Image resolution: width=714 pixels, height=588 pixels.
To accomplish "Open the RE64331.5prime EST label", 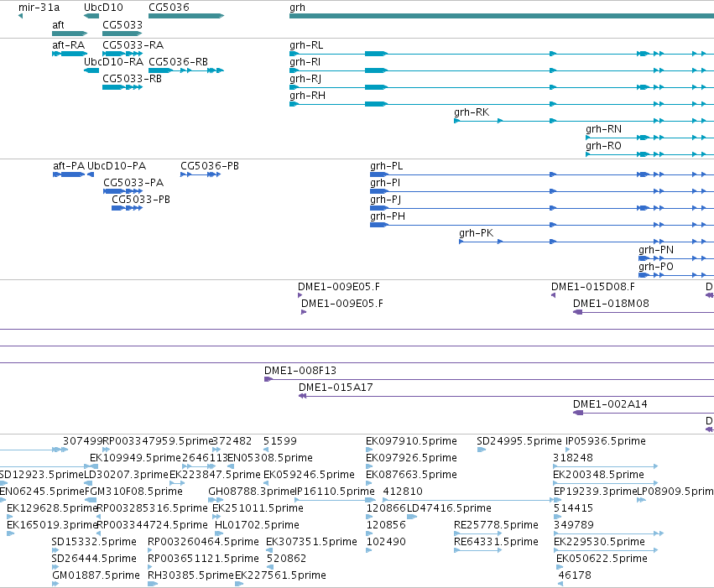I will point(497,543).
